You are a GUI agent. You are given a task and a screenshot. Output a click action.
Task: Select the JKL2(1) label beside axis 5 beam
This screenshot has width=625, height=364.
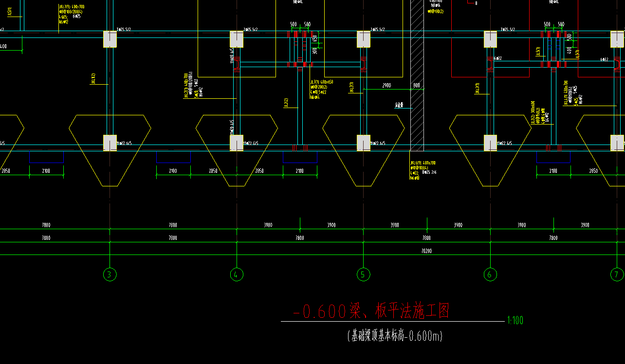pyautogui.click(x=351, y=88)
